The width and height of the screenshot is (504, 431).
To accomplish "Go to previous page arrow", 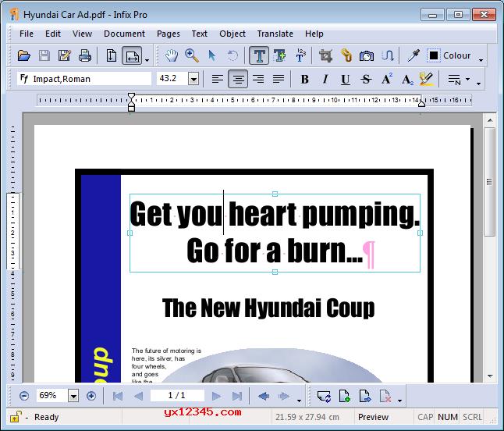I will tap(138, 396).
